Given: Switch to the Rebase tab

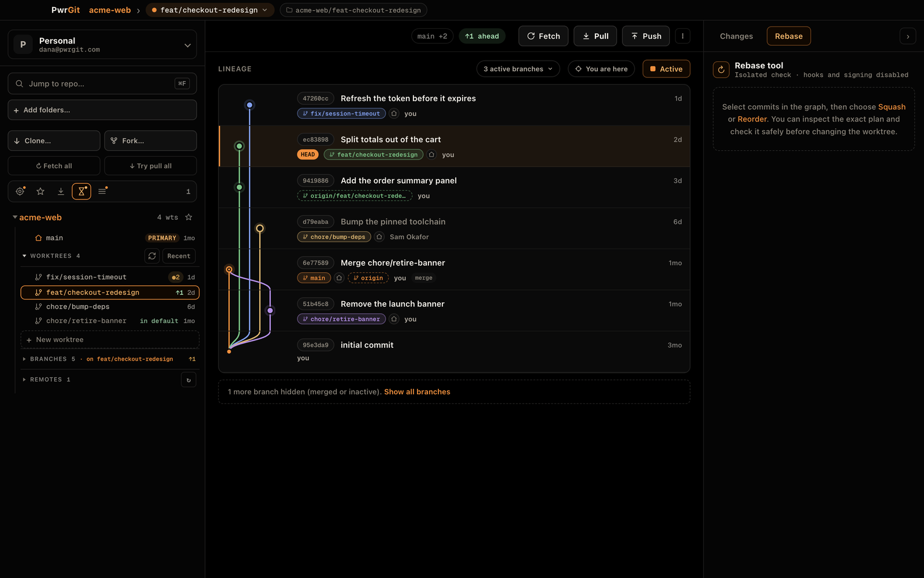Looking at the screenshot, I should [789, 36].
